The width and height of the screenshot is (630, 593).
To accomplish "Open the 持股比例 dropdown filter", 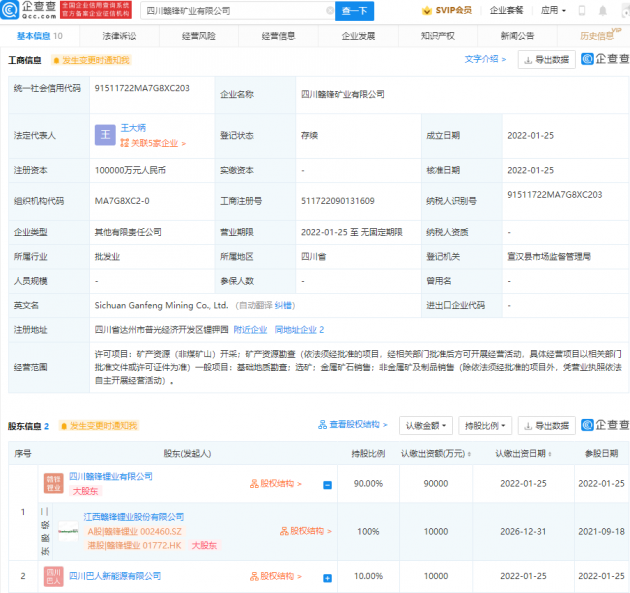I will click(485, 425).
